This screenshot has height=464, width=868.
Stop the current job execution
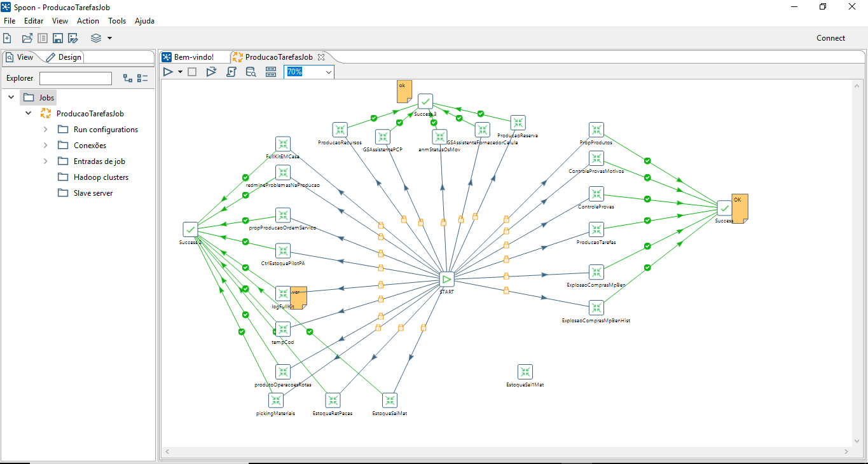[192, 71]
